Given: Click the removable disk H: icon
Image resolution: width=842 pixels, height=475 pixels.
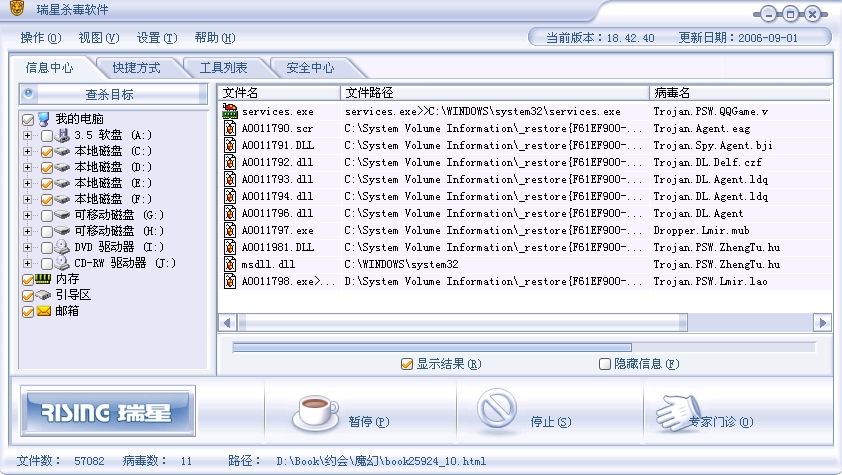Looking at the screenshot, I should pos(62,231).
